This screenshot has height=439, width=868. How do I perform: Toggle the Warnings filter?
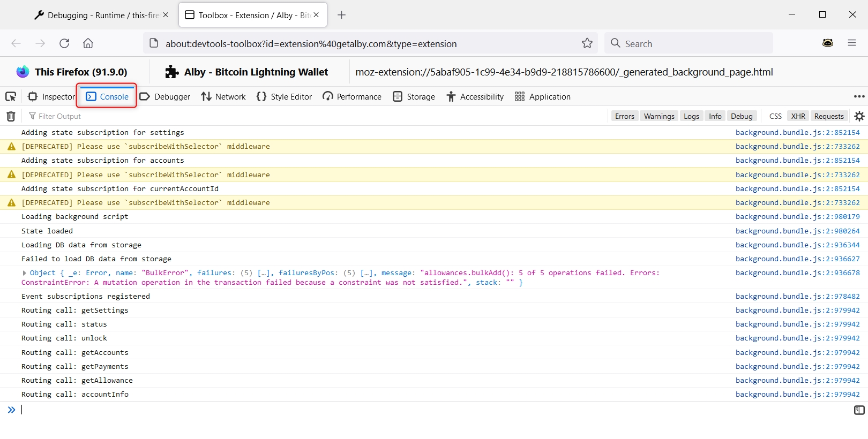pyautogui.click(x=659, y=116)
